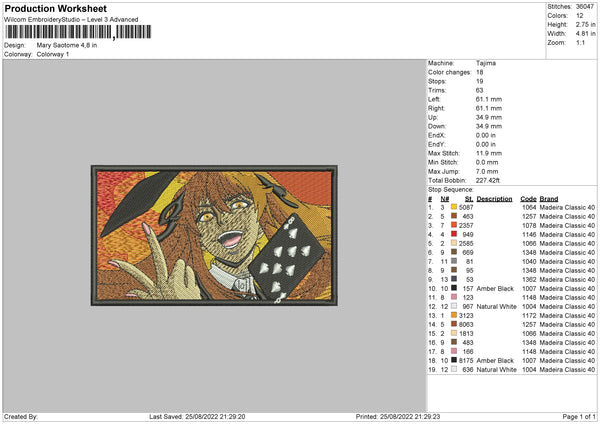This screenshot has width=600, height=424.
Task: Click the orange swatch in stop row 13
Action: (454, 315)
